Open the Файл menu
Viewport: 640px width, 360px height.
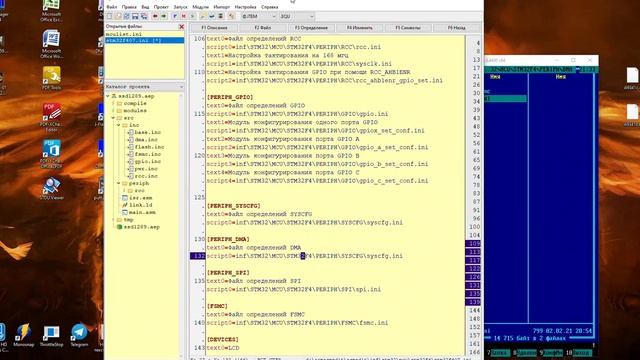112,7
